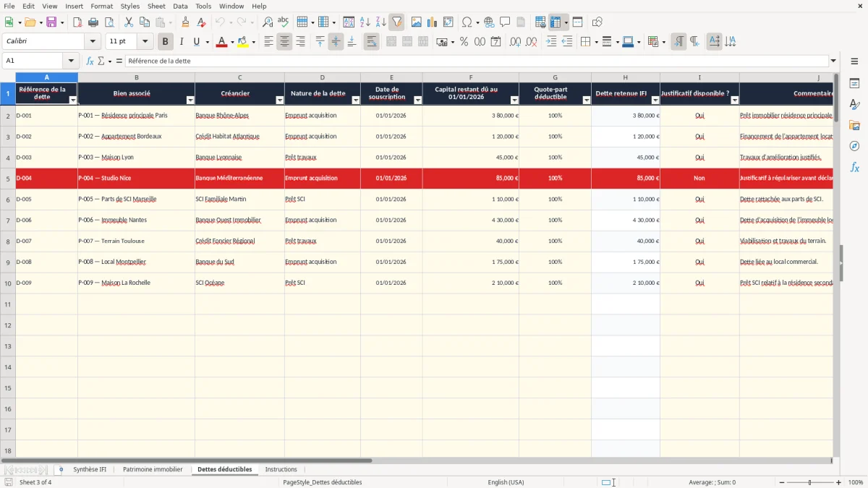The width and height of the screenshot is (868, 488).
Task: Toggle Print Preview mode
Action: pyautogui.click(x=109, y=22)
